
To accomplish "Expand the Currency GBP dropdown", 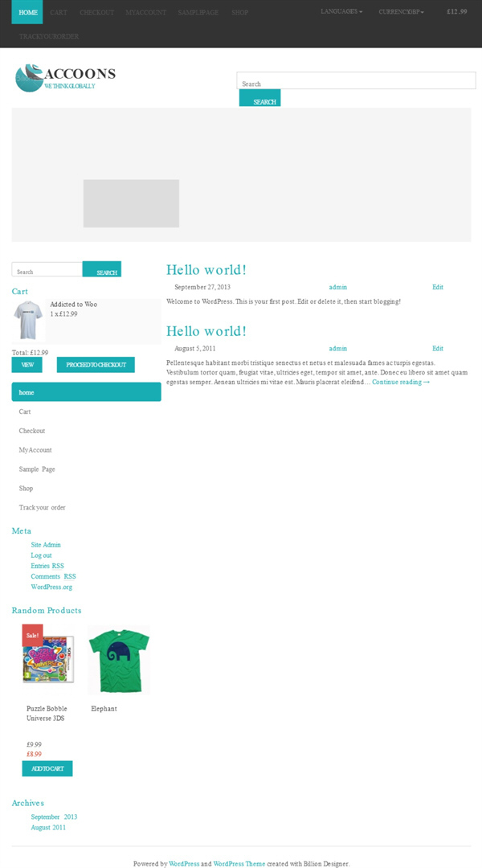I will click(401, 11).
